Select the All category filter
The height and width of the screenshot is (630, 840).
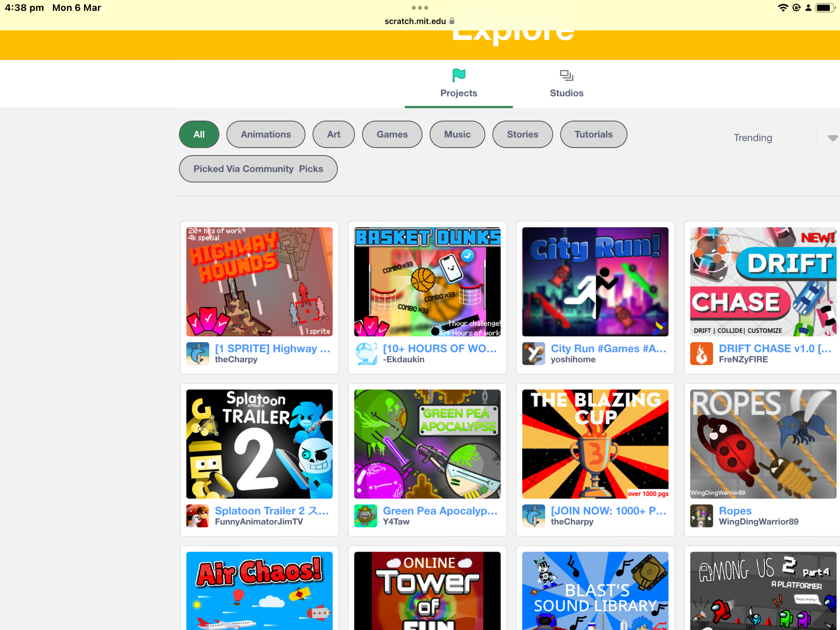tap(199, 134)
